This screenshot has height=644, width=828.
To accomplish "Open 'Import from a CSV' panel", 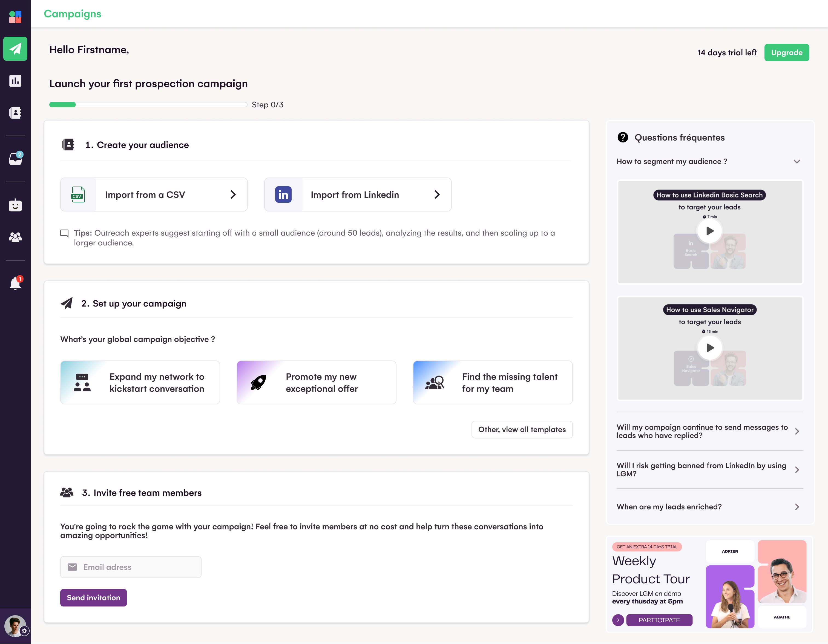I will (x=154, y=194).
